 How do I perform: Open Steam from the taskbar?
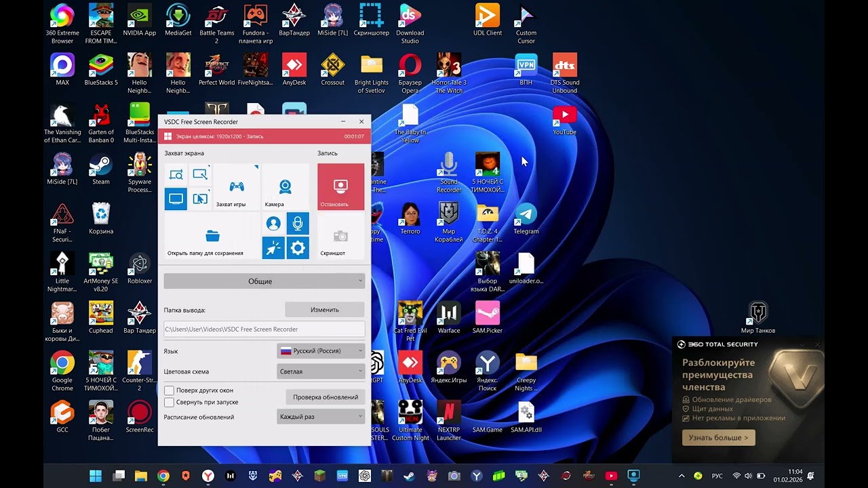pos(409,476)
